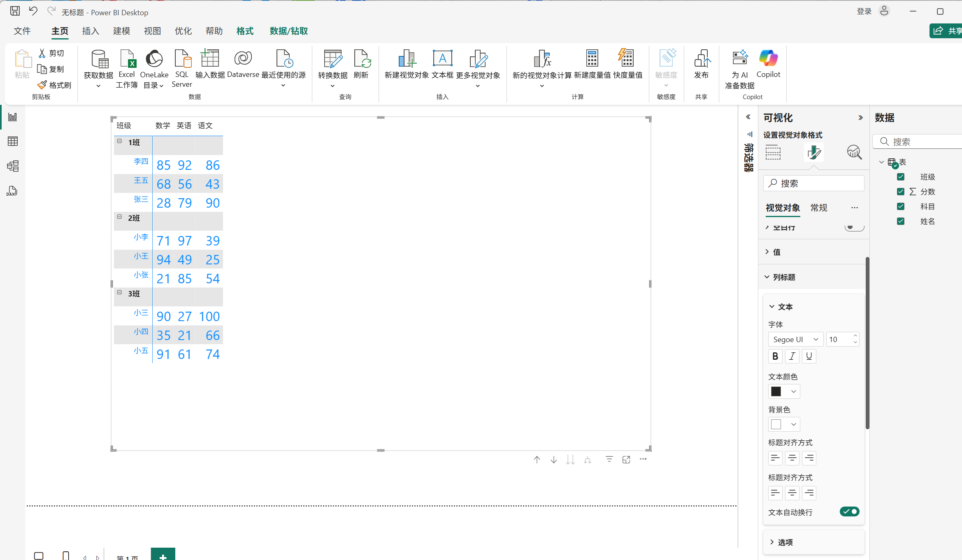Open the Segoe UI font dropdown
Screen dimensions: 962x560
(x=795, y=339)
